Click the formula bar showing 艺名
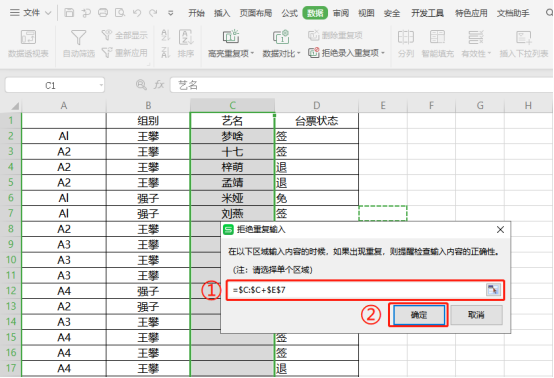 [360, 85]
